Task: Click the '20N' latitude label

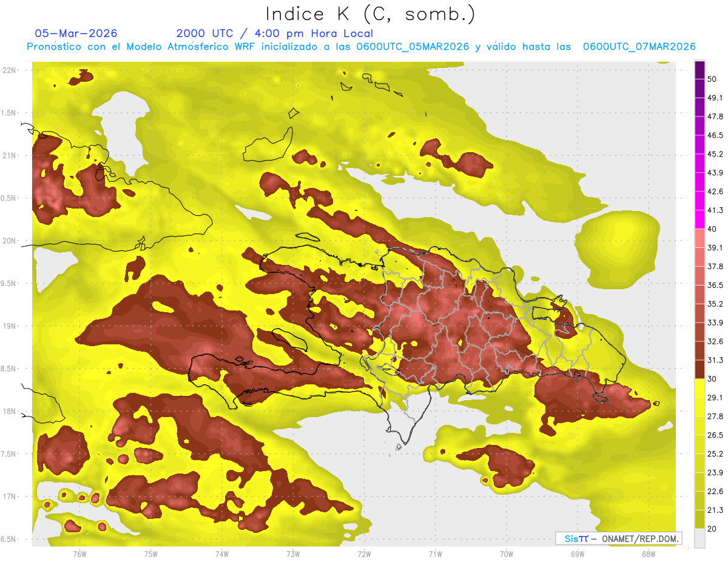Action: tap(9, 241)
